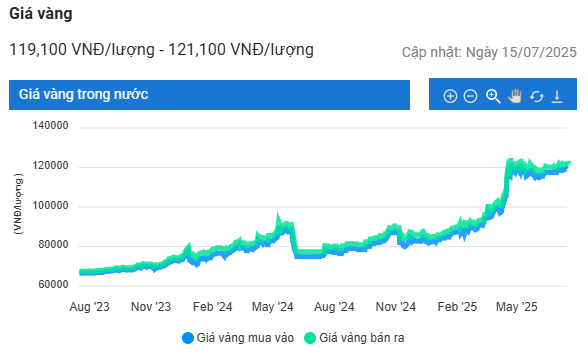Click the Cập nhật date text

[489, 52]
